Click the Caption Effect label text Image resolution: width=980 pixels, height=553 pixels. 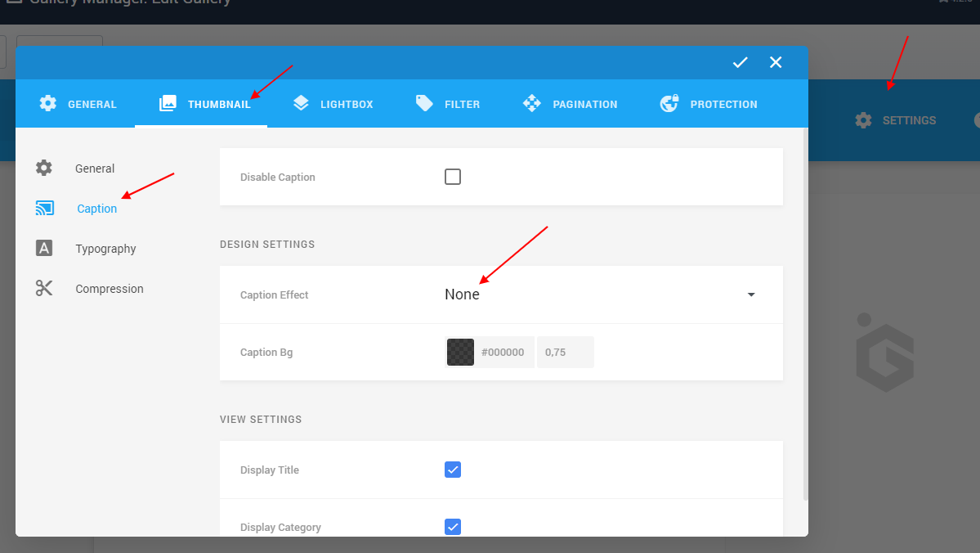pyautogui.click(x=275, y=294)
